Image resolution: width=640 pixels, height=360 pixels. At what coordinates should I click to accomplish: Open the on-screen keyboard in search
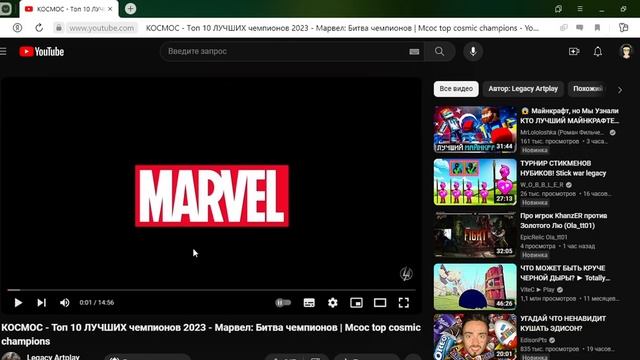(x=414, y=51)
